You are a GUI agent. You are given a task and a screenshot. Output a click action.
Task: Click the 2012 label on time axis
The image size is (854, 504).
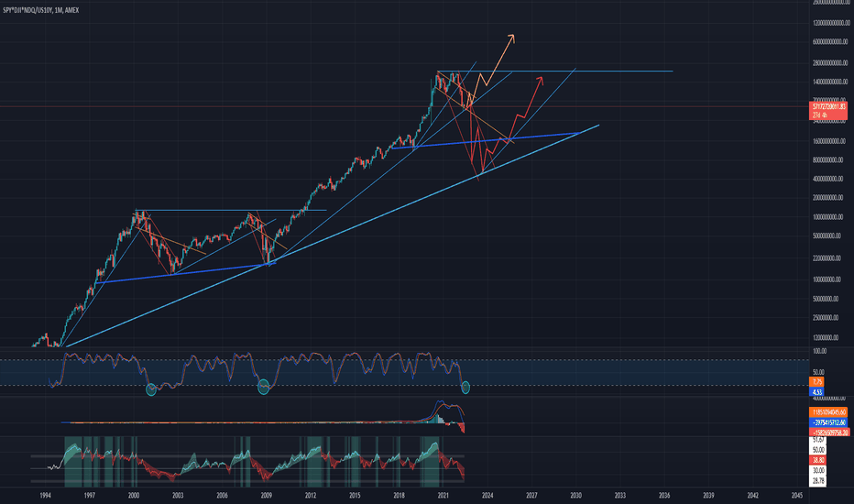click(311, 495)
